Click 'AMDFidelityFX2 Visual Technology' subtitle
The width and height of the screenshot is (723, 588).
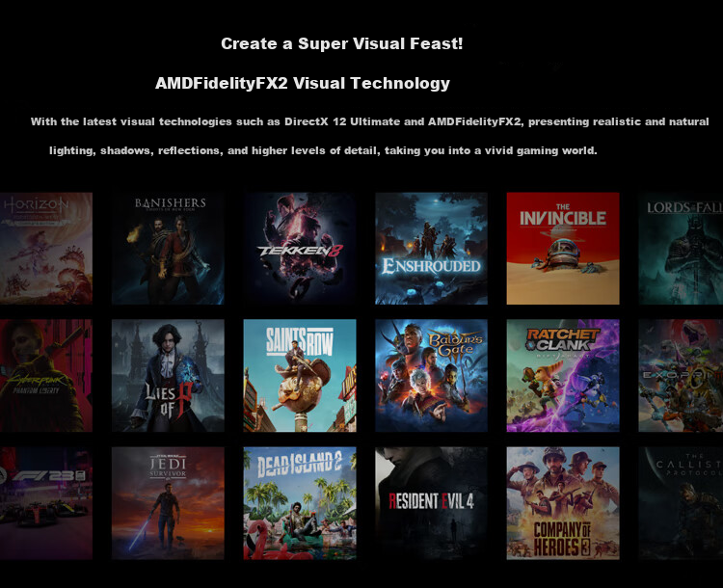[x=303, y=84]
